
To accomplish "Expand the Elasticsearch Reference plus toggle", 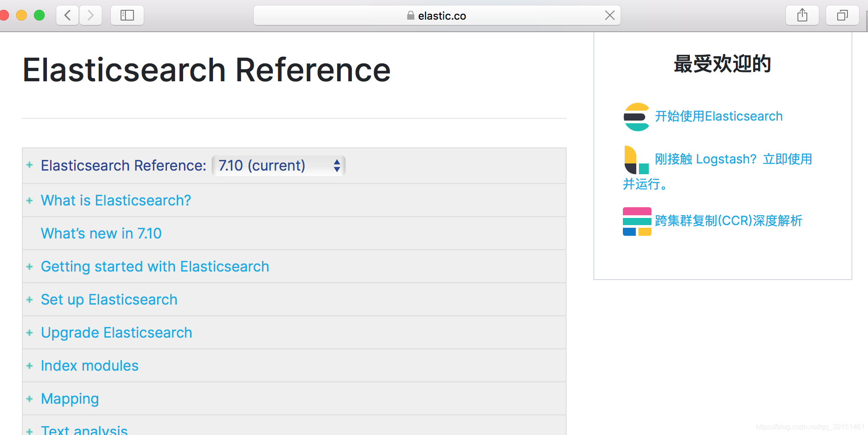I will 29,165.
